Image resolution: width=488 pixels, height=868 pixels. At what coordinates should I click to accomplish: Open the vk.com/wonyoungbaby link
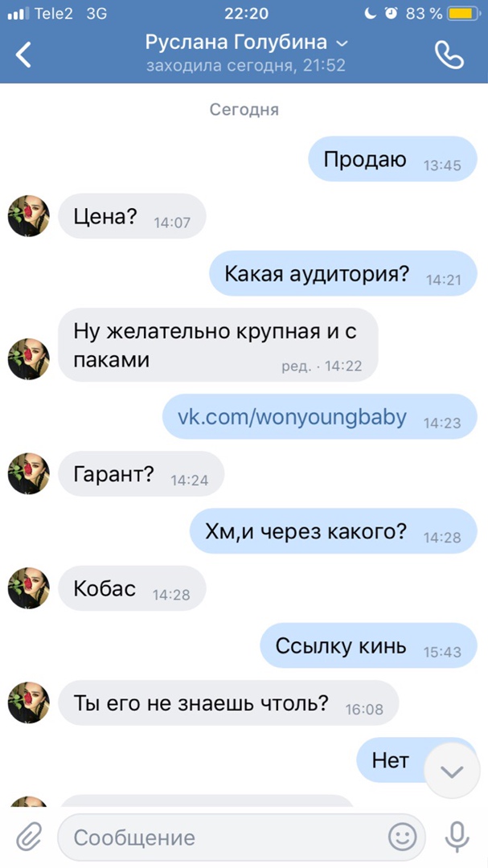tap(292, 417)
